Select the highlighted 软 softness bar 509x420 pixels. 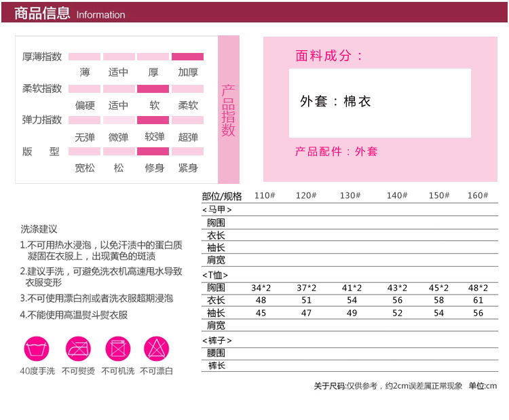tap(153, 89)
